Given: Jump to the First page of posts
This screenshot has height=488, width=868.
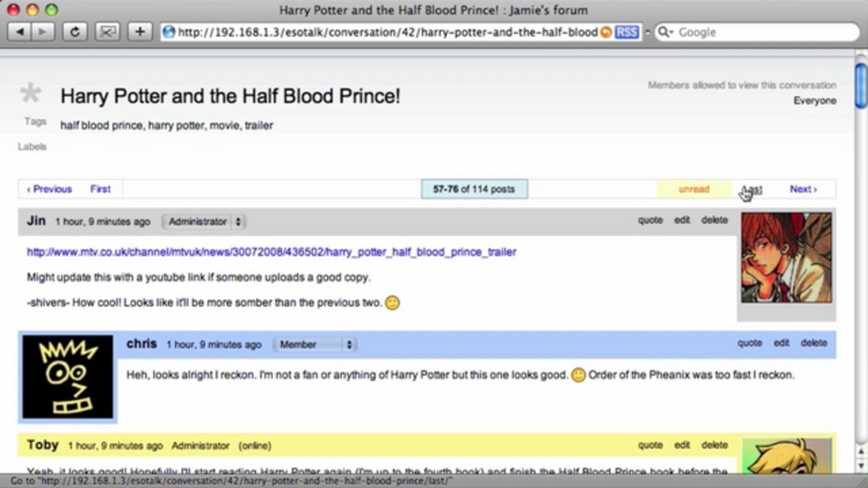Looking at the screenshot, I should click(100, 189).
